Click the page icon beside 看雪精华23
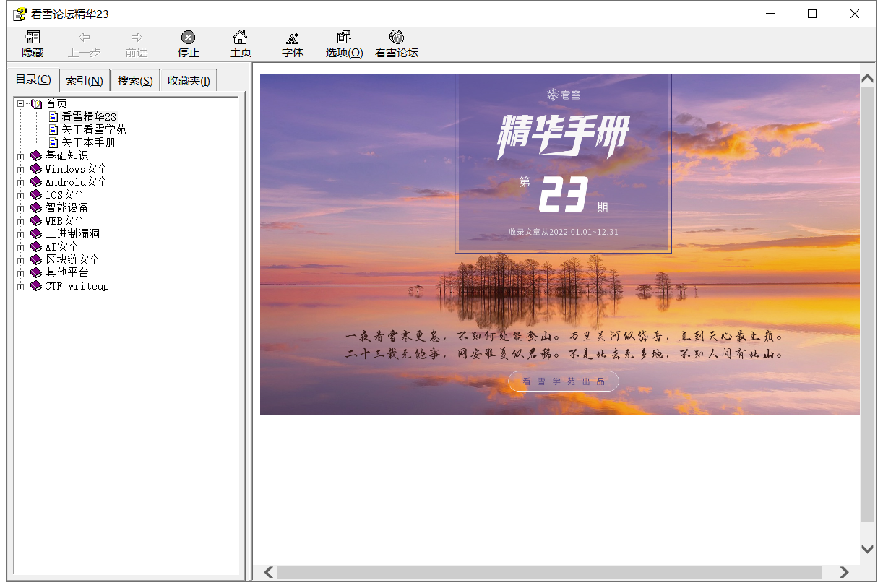Viewport: 883px width, 588px height. click(53, 116)
